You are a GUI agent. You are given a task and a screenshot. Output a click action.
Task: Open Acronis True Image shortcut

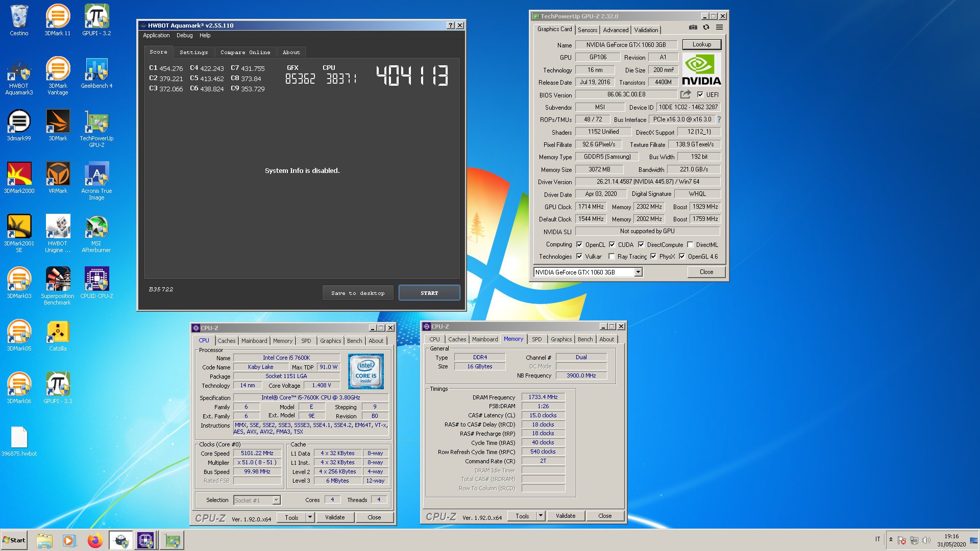click(96, 182)
